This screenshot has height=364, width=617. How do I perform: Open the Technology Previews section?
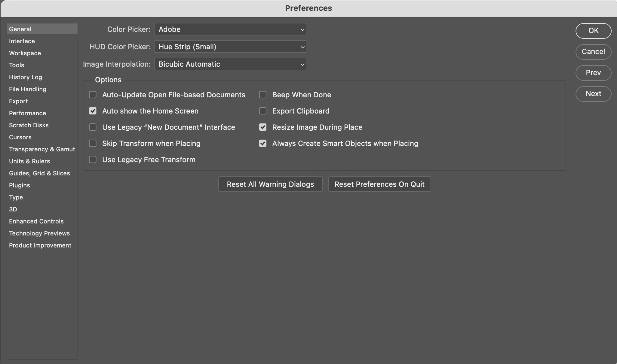[39, 233]
